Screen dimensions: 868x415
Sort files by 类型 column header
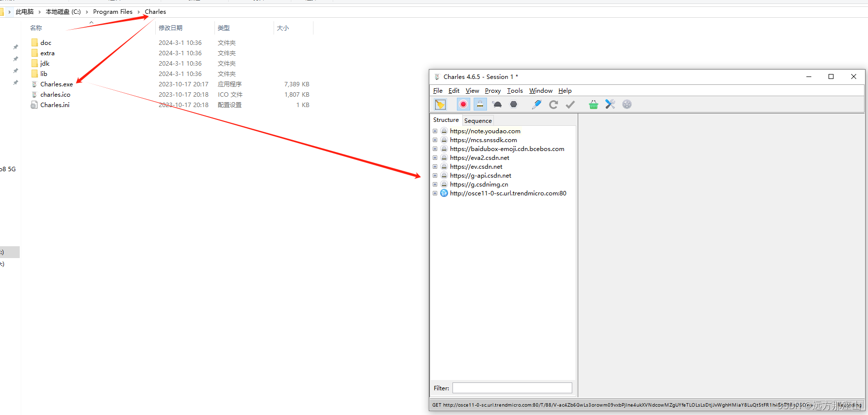pos(224,28)
